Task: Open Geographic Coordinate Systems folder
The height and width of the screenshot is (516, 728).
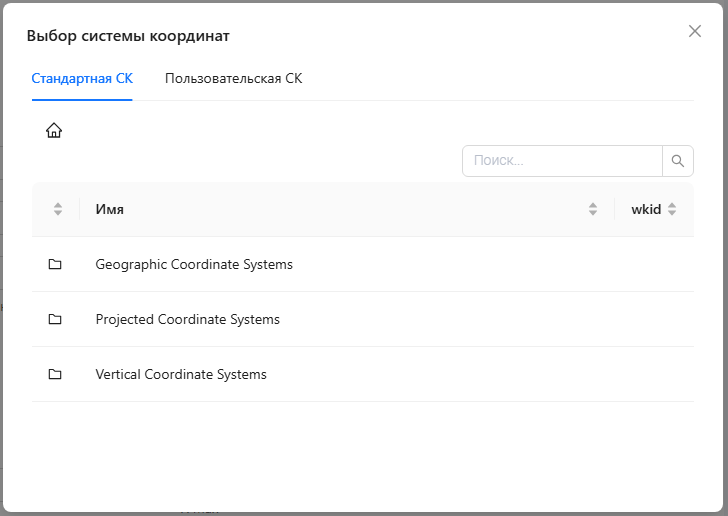Action: [194, 264]
